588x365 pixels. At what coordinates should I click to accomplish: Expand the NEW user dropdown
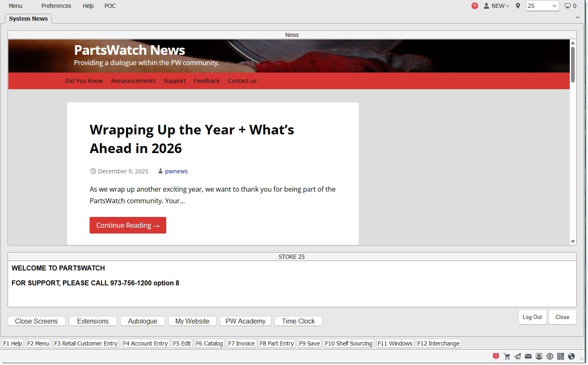pos(497,6)
